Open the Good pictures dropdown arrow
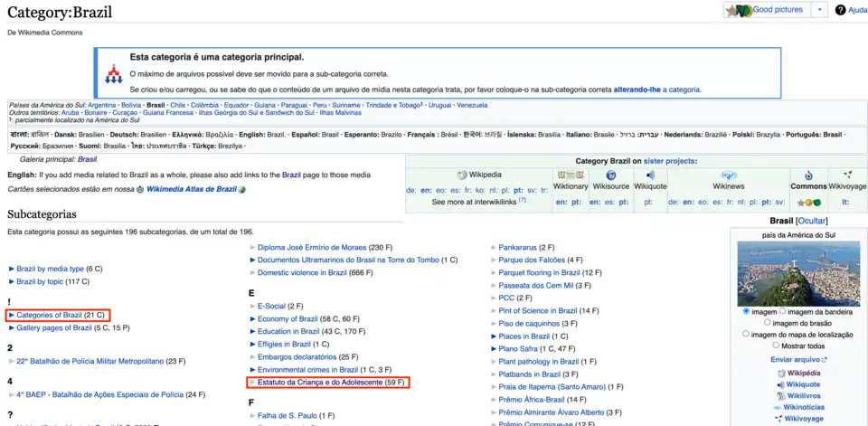 coord(819,10)
